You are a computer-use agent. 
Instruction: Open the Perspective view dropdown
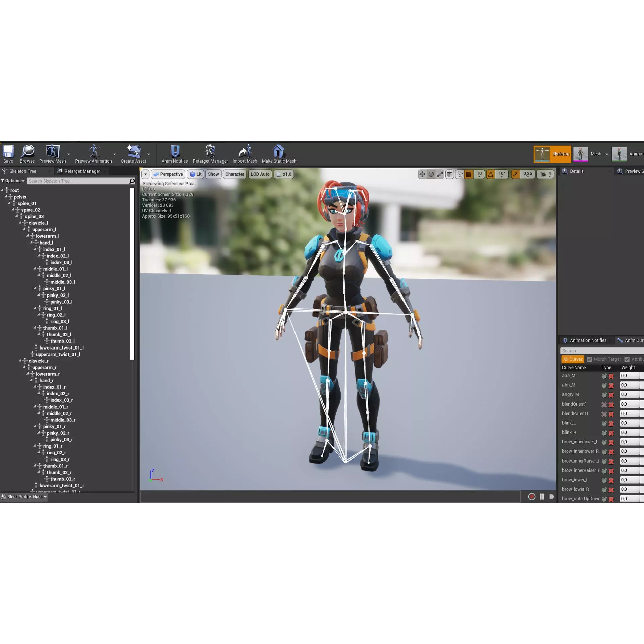[x=168, y=174]
